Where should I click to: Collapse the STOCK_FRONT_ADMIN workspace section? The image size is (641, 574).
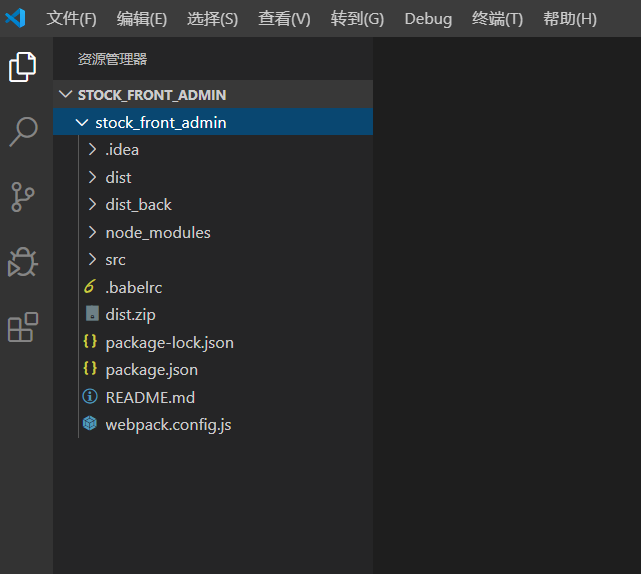click(65, 95)
